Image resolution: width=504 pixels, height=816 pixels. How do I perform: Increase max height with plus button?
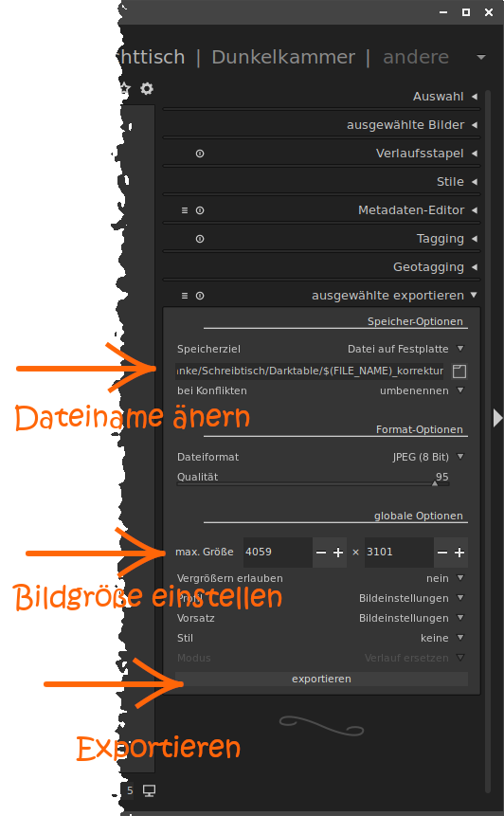coord(459,553)
